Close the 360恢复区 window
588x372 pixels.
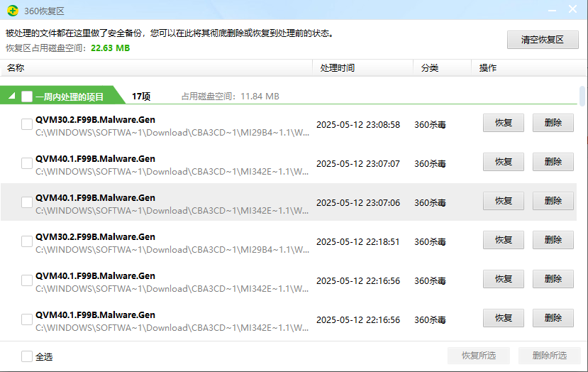(573, 9)
